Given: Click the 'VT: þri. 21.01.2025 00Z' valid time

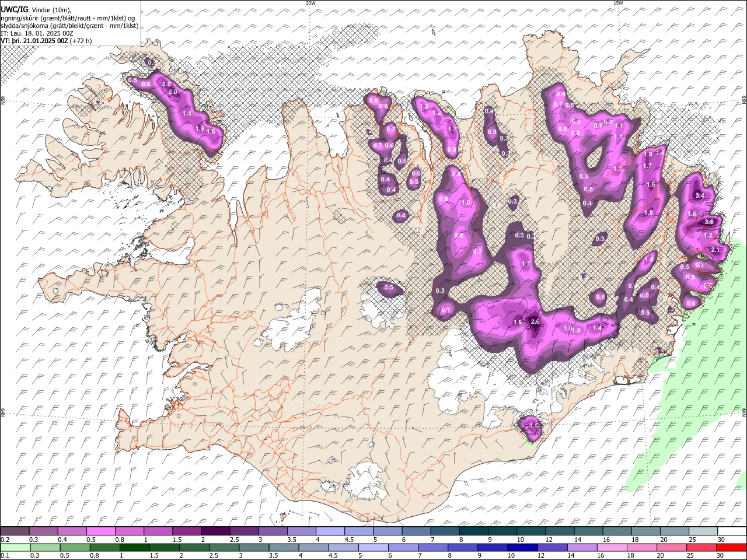Looking at the screenshot, I should 34,41.
